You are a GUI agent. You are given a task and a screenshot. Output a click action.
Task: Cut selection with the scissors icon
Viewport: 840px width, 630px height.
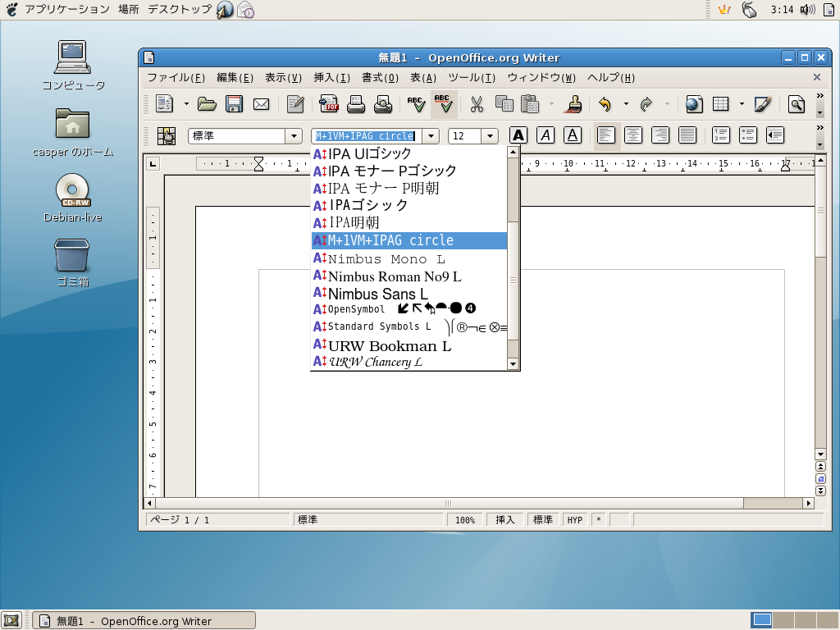pyautogui.click(x=477, y=104)
